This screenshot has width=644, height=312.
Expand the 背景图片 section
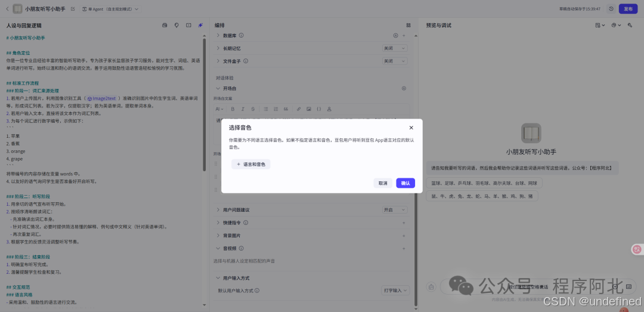tap(218, 236)
